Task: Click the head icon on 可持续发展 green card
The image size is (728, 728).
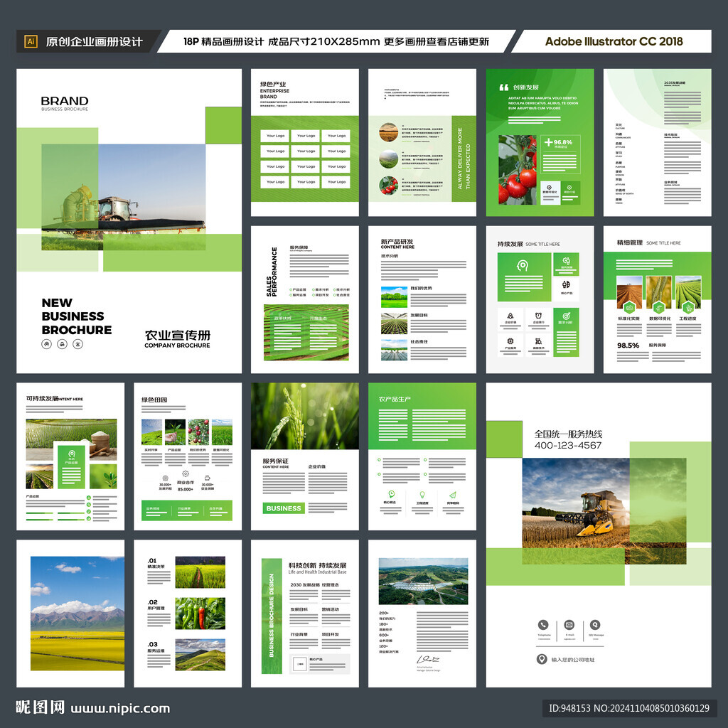Action: click(x=72, y=454)
